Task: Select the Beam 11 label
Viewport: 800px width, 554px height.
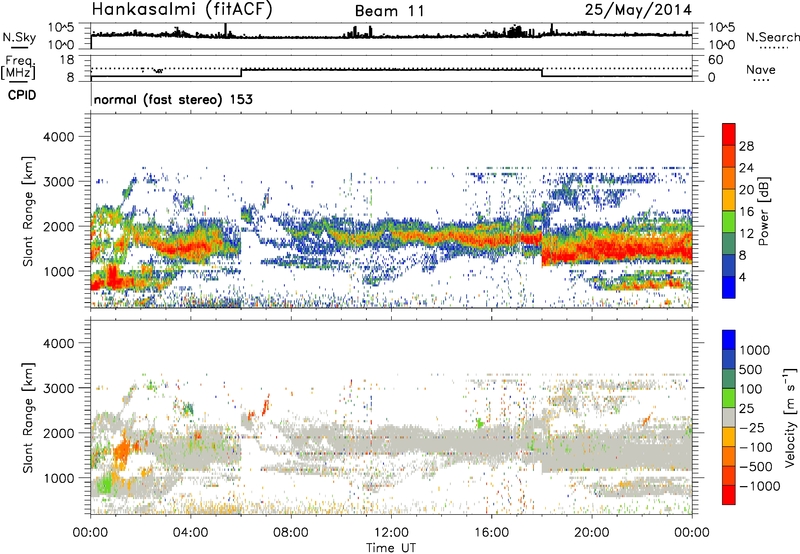Action: tap(390, 11)
